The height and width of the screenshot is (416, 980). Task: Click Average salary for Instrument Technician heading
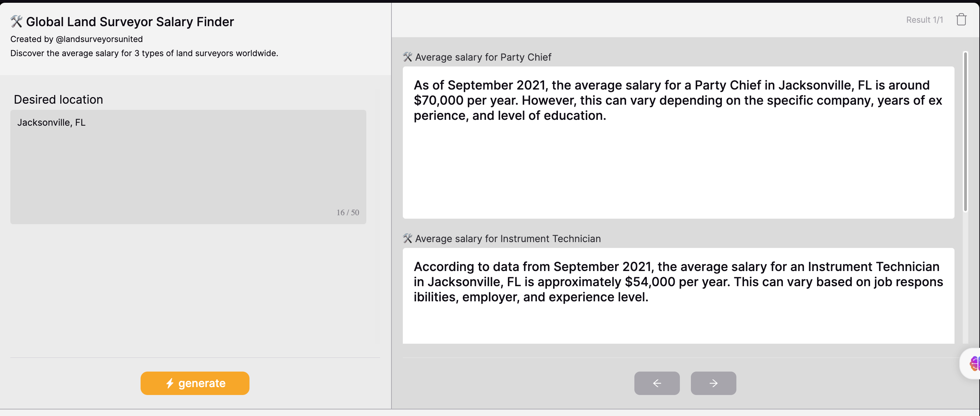[508, 238]
